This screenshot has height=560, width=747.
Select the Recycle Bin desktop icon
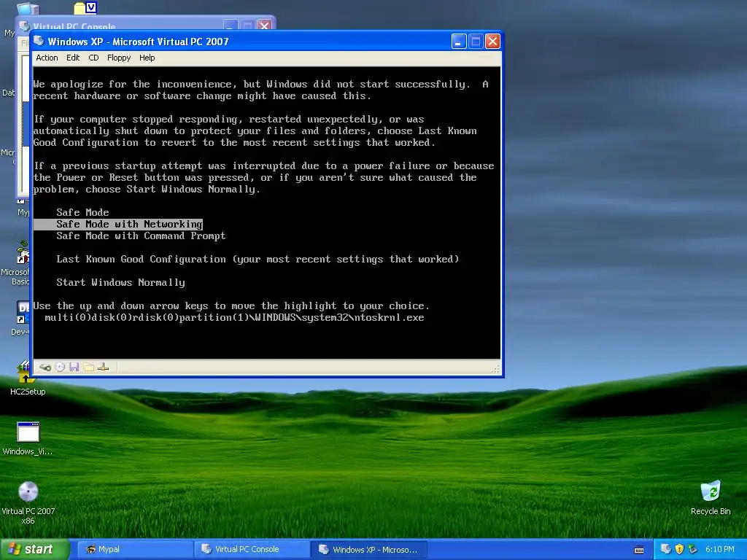711,497
